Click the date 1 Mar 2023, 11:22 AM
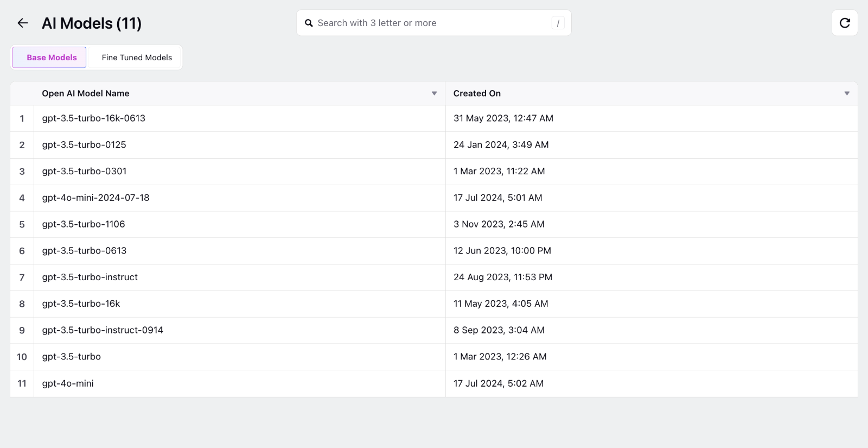 (499, 172)
